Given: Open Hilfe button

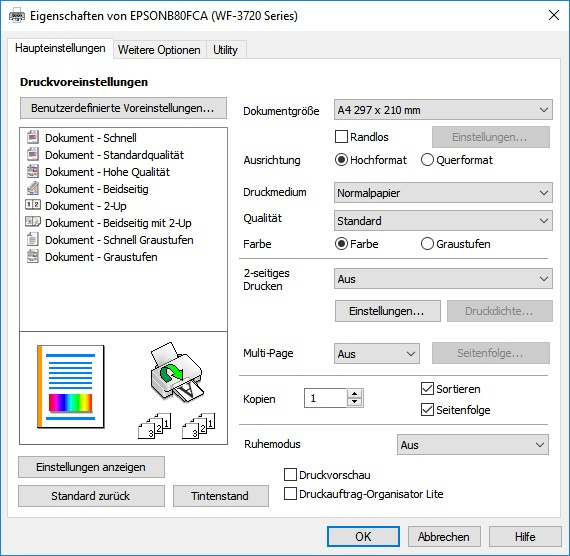Looking at the screenshot, I should point(525,536).
